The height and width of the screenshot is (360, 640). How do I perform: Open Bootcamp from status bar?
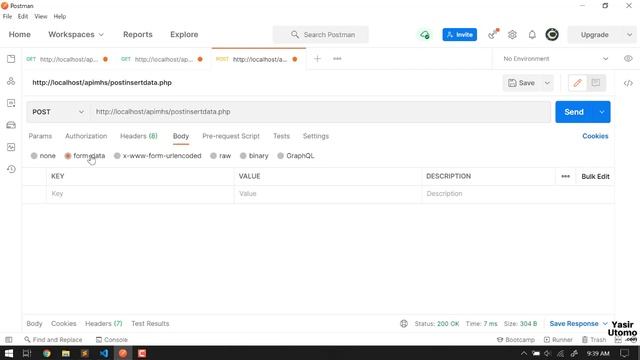[516, 340]
